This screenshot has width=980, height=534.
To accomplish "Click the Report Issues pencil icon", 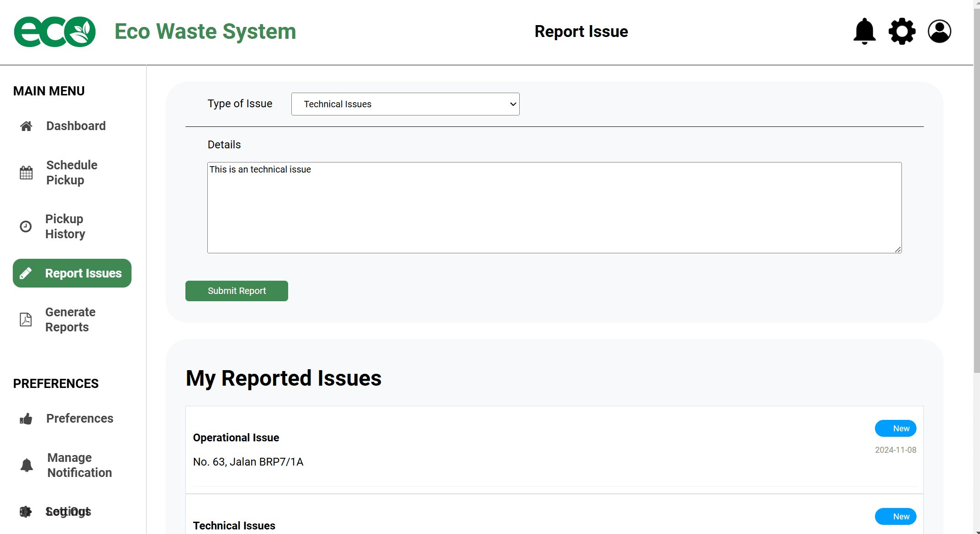I will click(x=26, y=273).
